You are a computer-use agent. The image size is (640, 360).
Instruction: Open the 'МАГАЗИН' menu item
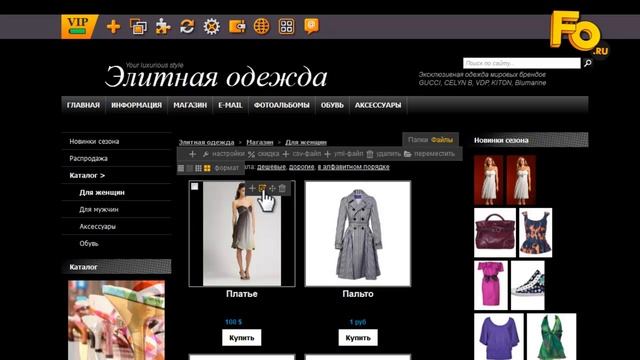(190, 105)
